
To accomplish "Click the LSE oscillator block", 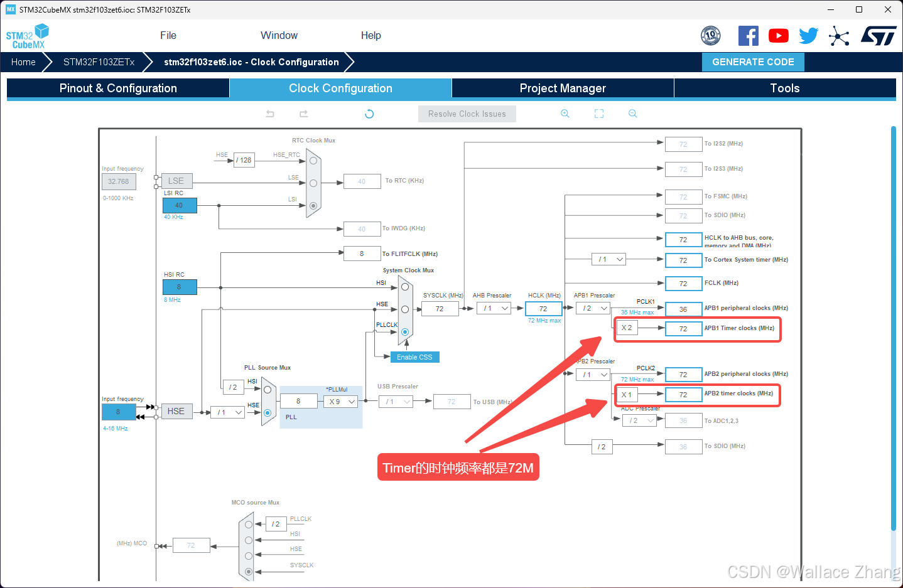I will [x=176, y=181].
